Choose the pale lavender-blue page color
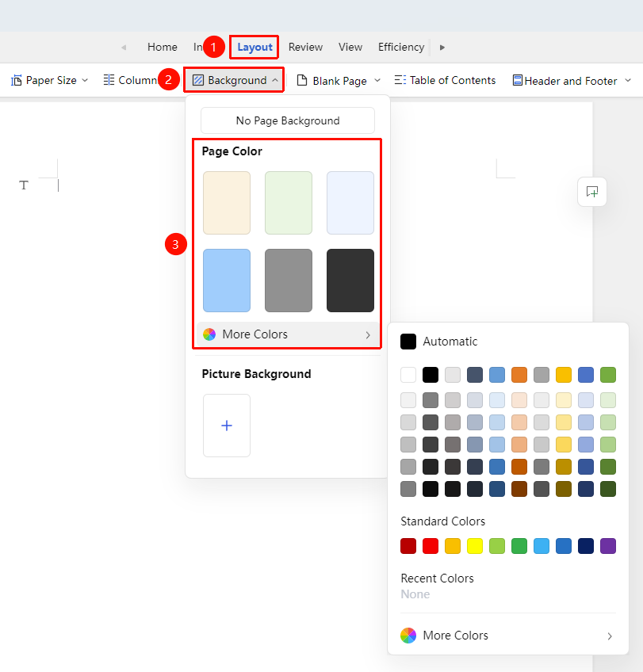The image size is (643, 672). click(x=350, y=203)
